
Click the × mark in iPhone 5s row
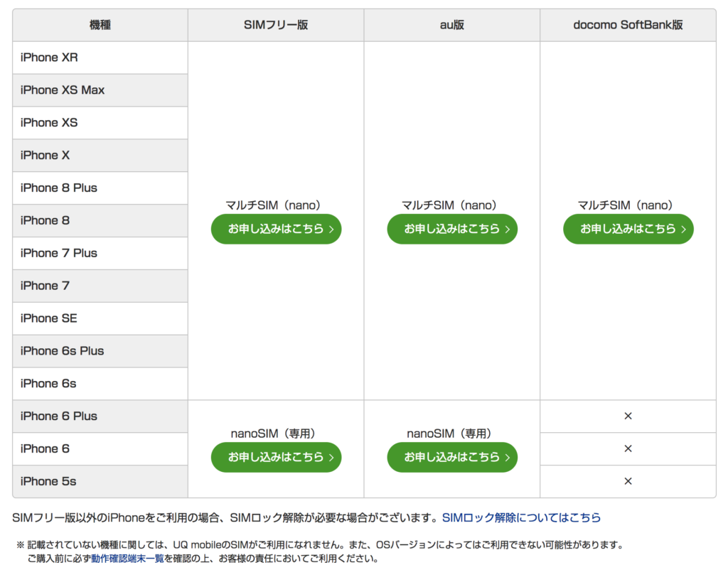628,481
